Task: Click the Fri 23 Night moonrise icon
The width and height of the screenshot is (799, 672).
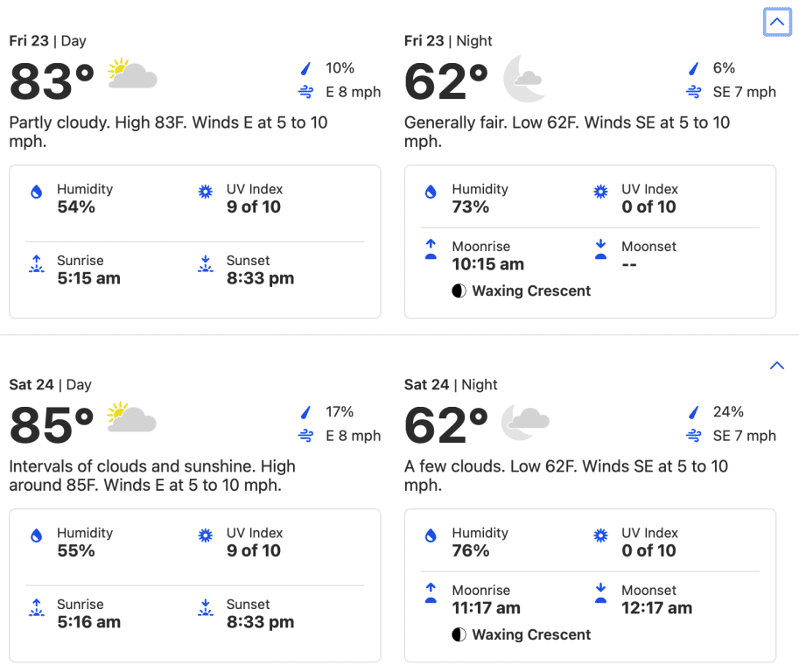Action: click(431, 250)
